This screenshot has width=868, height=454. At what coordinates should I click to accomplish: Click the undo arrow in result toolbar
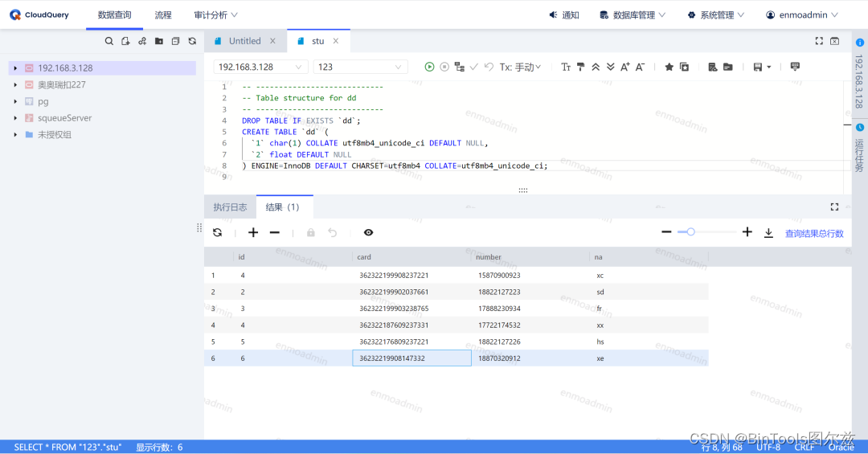(332, 232)
